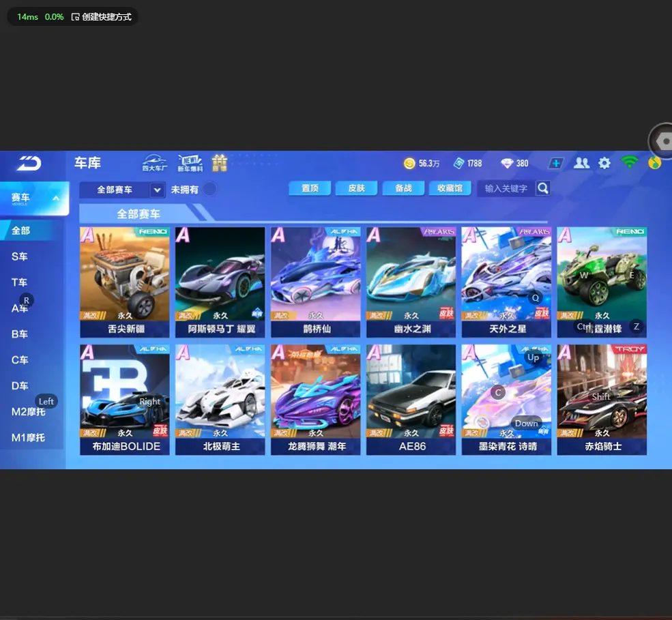Viewport: 672px width, 620px height.
Task: Click the back arrow logo icon
Action: tap(29, 163)
